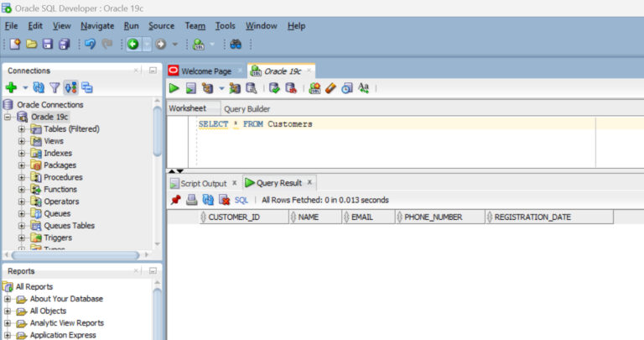Select the Functions tree item
The height and width of the screenshot is (340, 644).
60,190
